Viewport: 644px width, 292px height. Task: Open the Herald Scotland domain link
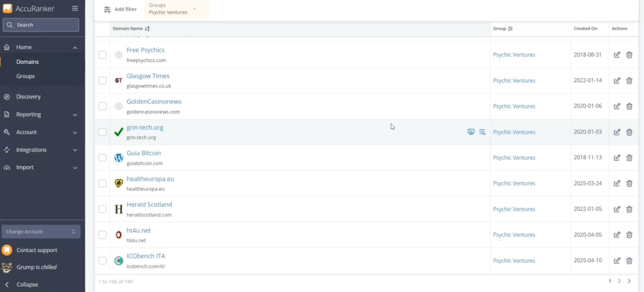(149, 204)
